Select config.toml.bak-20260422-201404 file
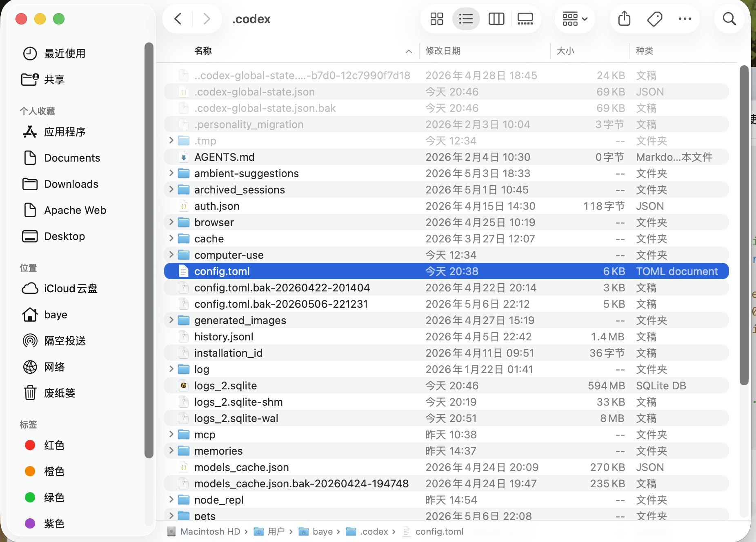 point(447,287)
